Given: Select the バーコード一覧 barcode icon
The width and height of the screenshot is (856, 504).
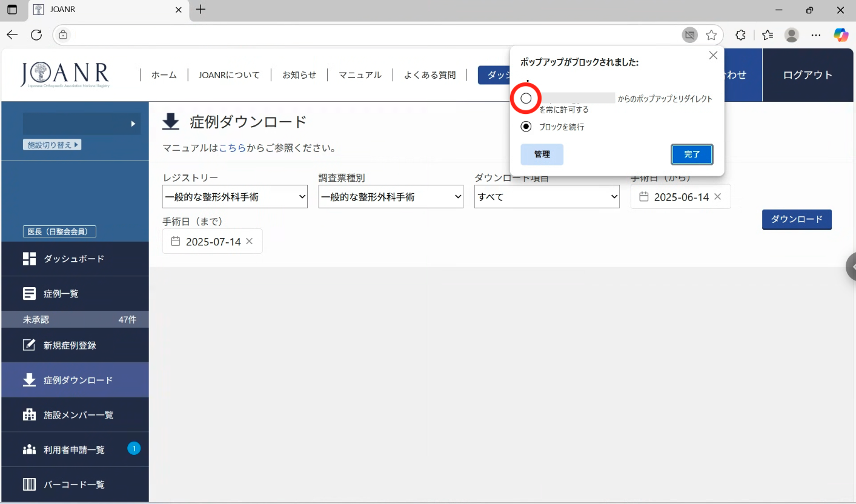Looking at the screenshot, I should click(28, 484).
